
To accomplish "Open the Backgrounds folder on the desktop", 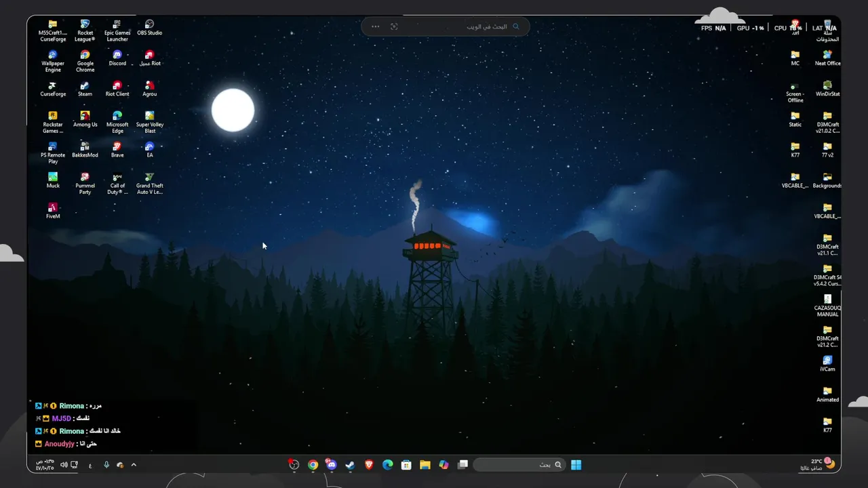I will [x=827, y=180].
